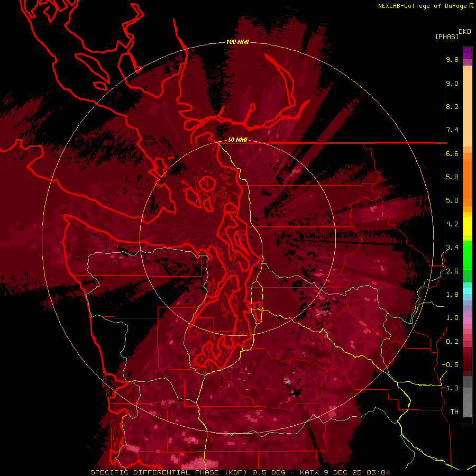This screenshot has width=476, height=476.
Task: Click the [PHAS] legend heading
Action: tap(447, 36)
